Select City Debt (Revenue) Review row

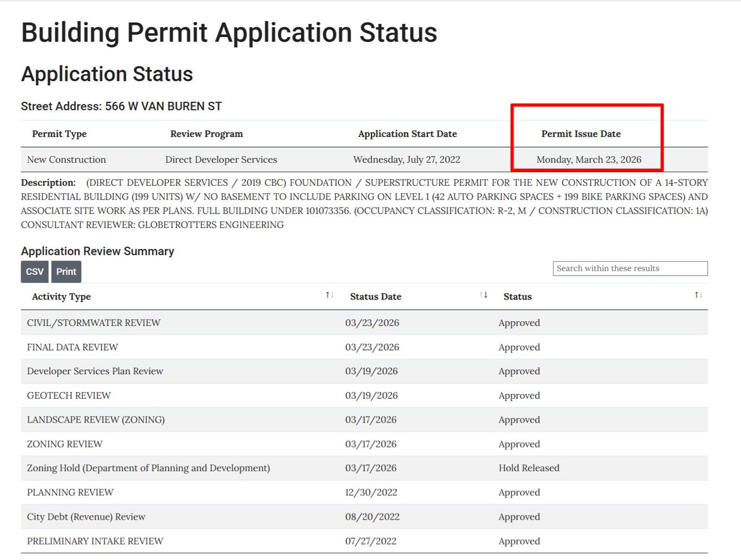click(x=364, y=517)
